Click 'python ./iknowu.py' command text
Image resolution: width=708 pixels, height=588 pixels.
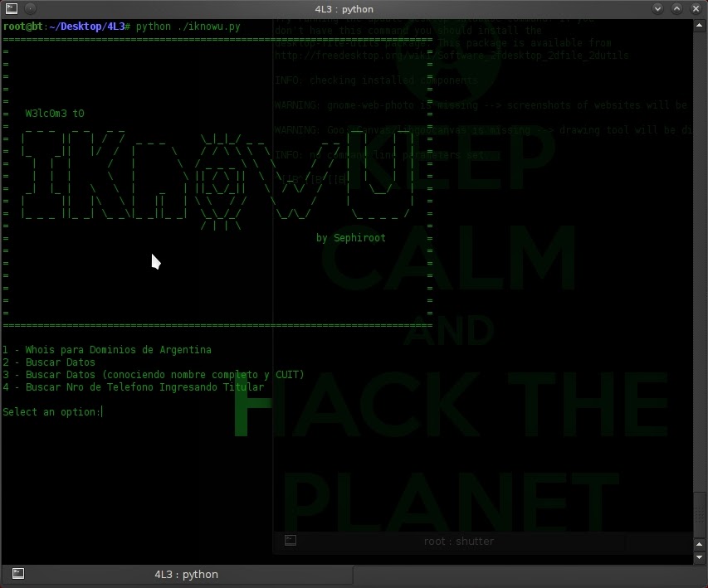[188, 27]
